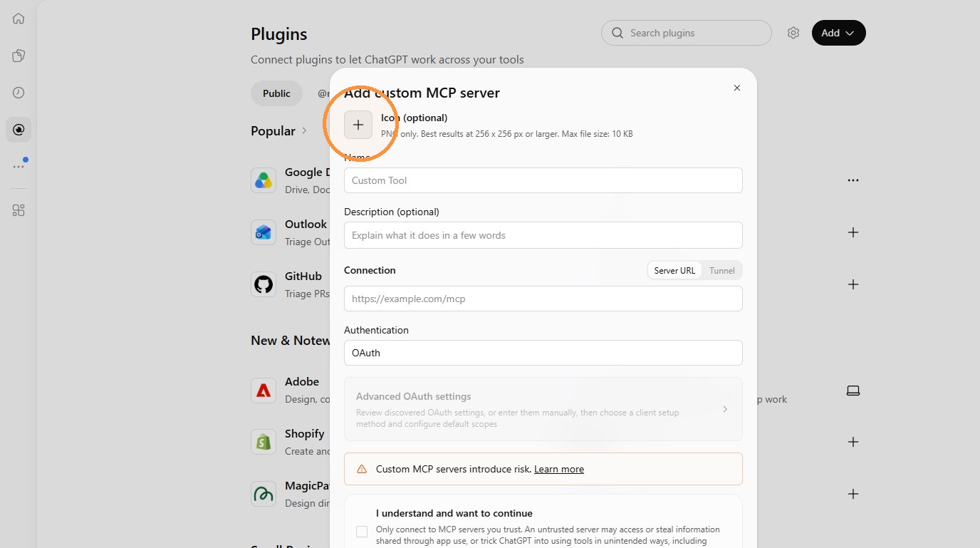Follow the Learn more link

pyautogui.click(x=559, y=469)
